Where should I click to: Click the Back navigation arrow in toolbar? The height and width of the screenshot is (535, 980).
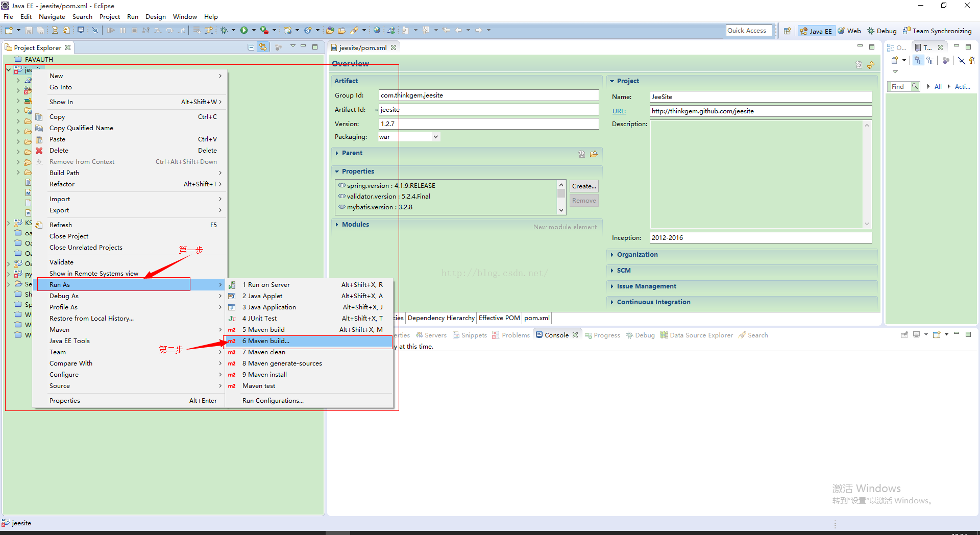(458, 31)
